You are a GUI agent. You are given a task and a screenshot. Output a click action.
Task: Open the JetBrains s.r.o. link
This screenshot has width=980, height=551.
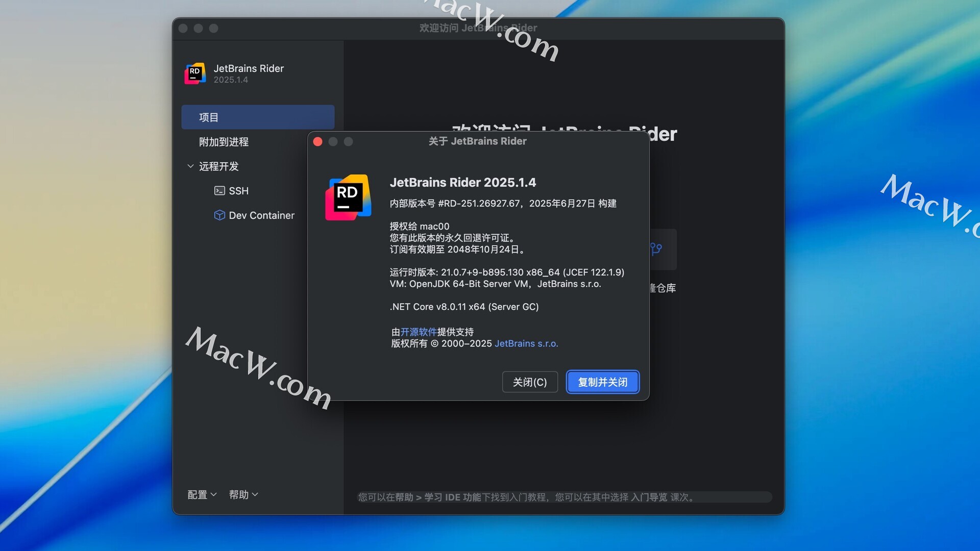526,344
